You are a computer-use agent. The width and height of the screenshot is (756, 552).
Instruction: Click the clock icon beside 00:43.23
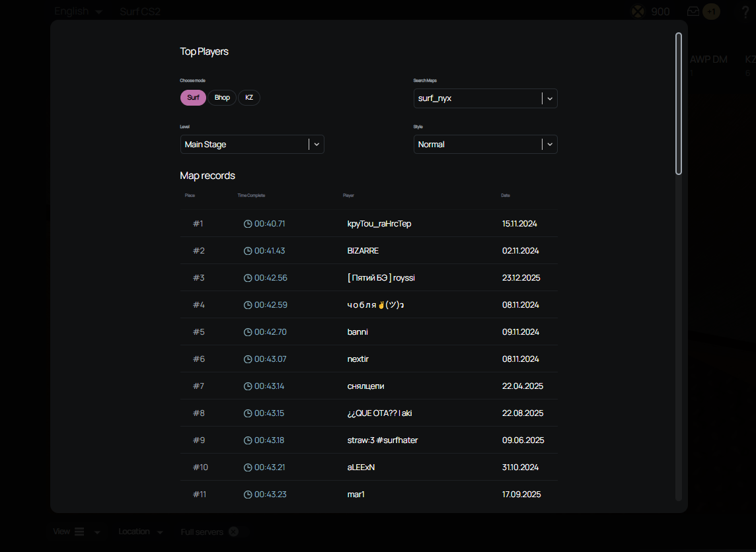pyautogui.click(x=248, y=495)
